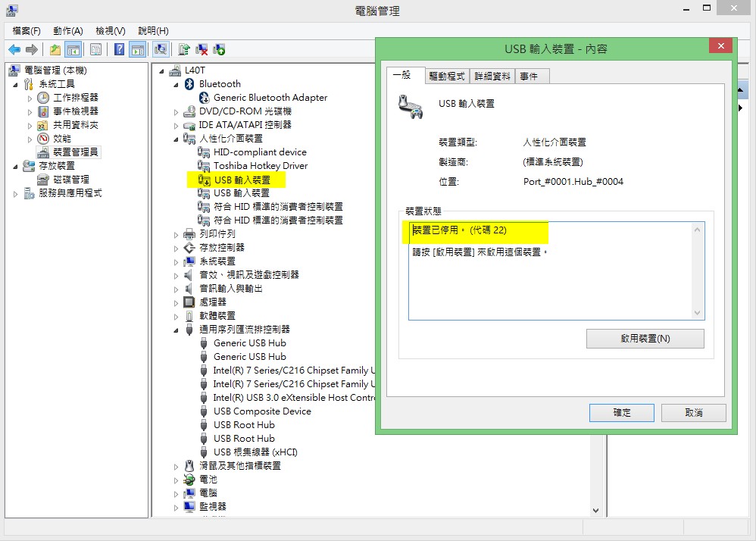756x541 pixels.
Task: Click the Properties toolbar icon
Action: 95,49
